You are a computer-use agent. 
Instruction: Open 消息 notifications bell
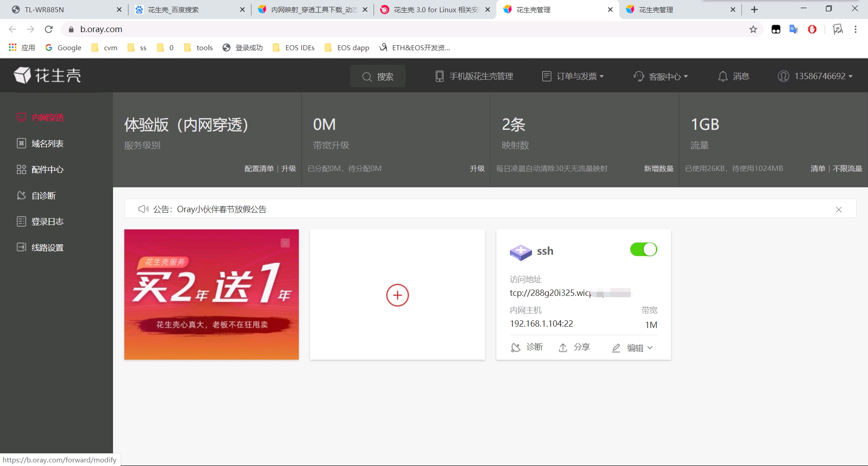[733, 76]
